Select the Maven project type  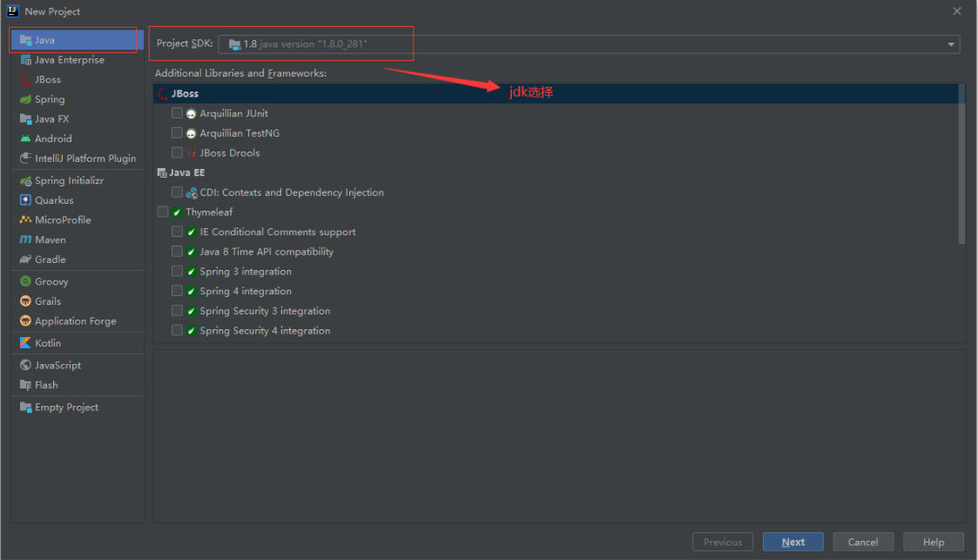coord(78,240)
